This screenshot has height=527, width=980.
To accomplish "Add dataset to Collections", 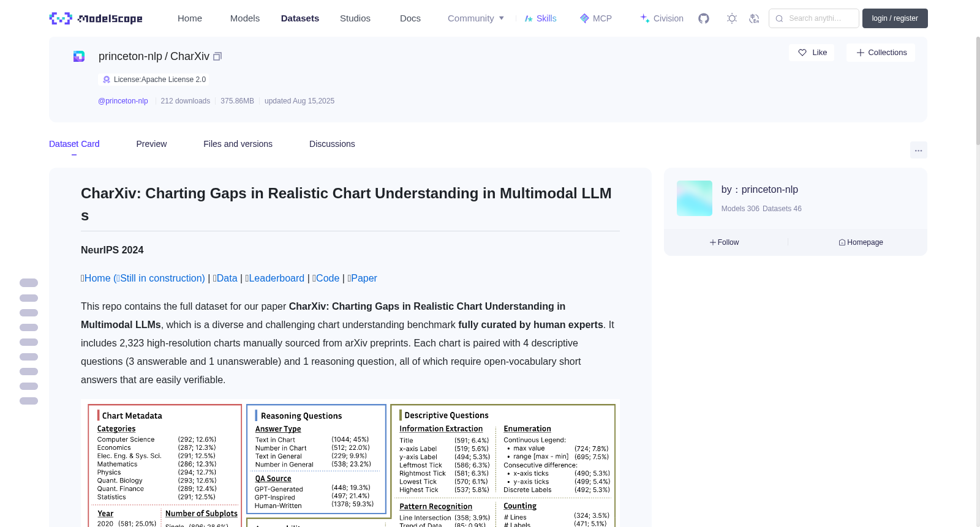I will (881, 53).
